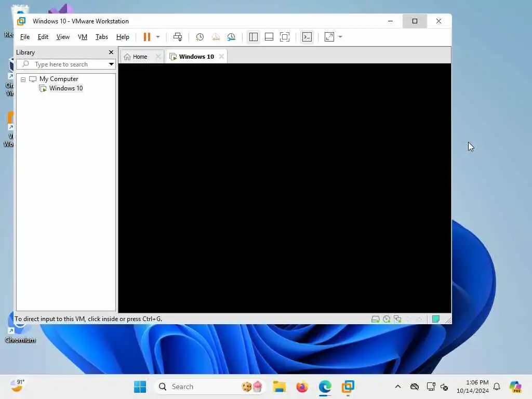Click the network display tray icon
Viewport: 532px width, 399px height.
pos(431,387)
